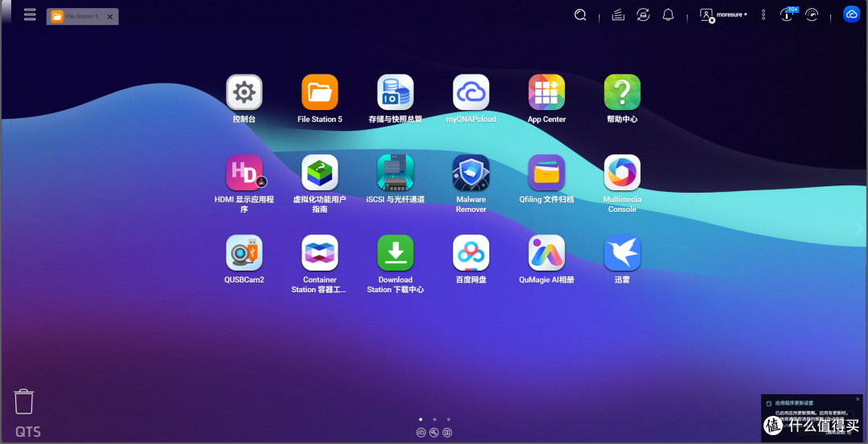This screenshot has width=868, height=444.
Task: Close the 应用程序更新设置 notification popup
Action: click(x=858, y=399)
